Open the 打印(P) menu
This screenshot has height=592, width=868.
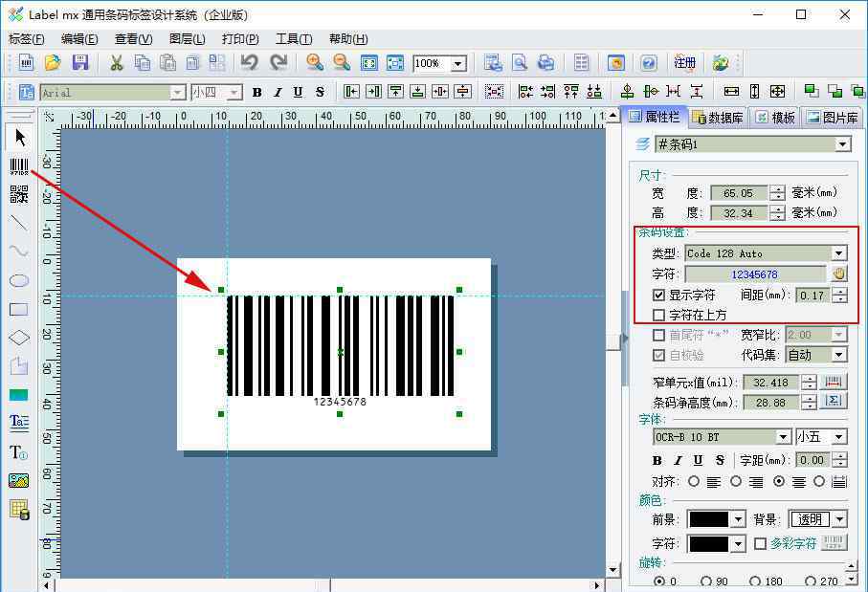[240, 38]
